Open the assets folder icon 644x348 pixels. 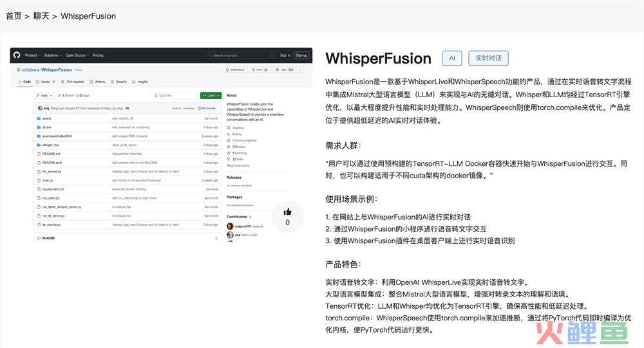(x=39, y=118)
